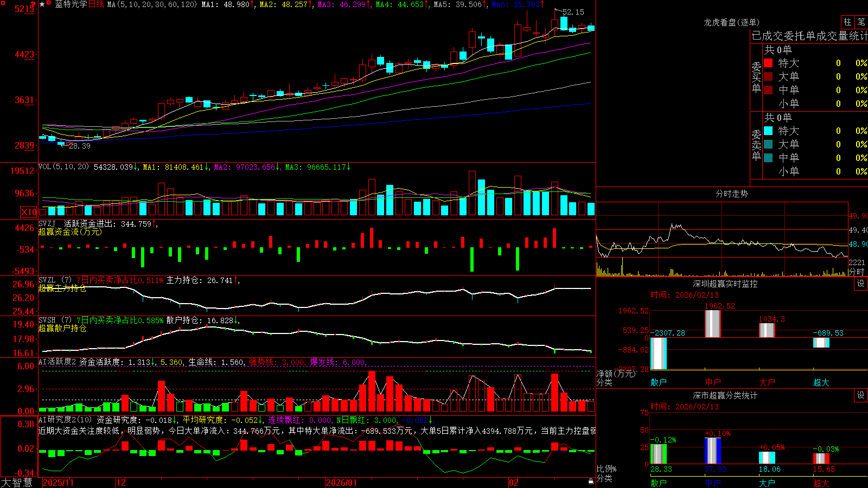
Task: Click the 2026/01 timeline marker
Action: click(x=342, y=483)
